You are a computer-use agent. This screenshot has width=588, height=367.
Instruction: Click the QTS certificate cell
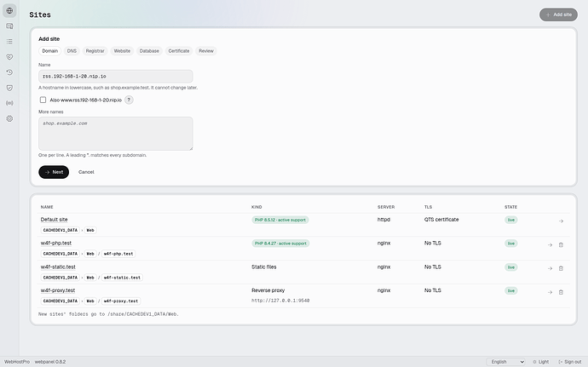point(441,220)
